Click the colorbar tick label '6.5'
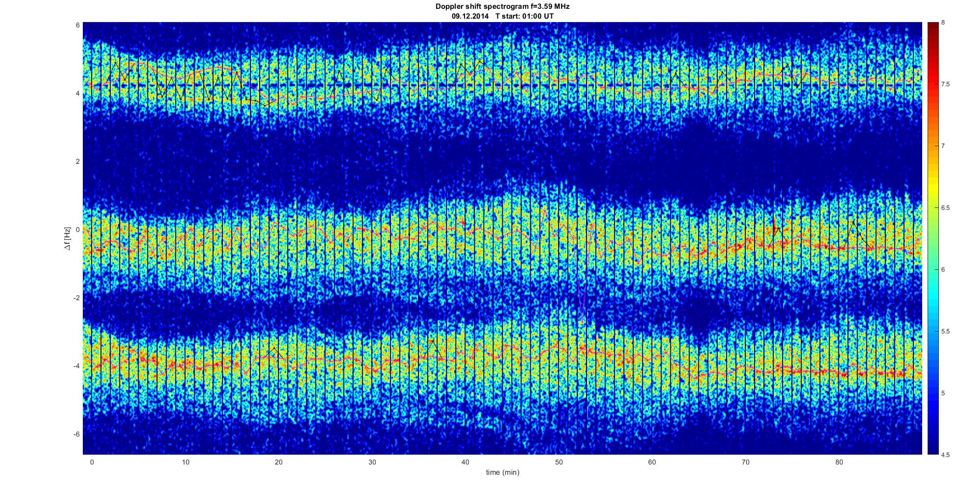This screenshot has width=980, height=488. click(946, 208)
